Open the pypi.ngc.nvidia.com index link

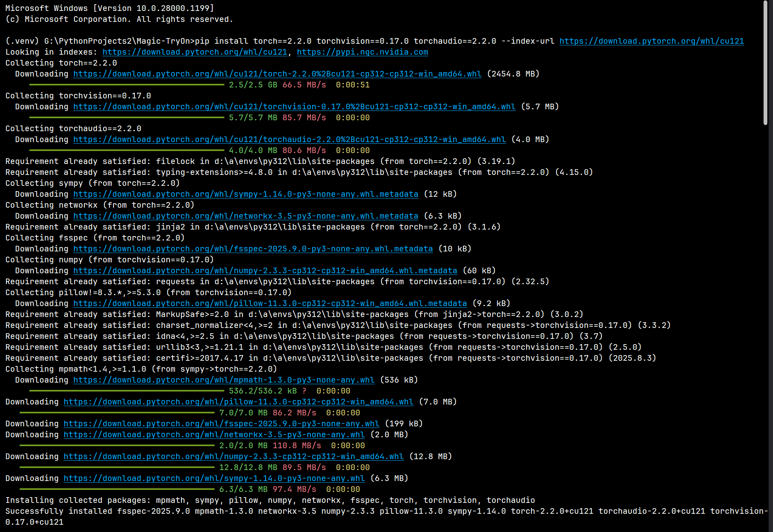click(x=363, y=52)
